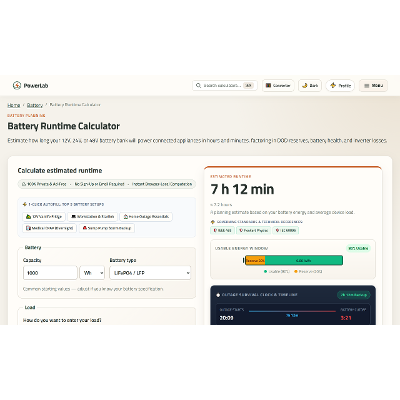Click the magnifier icon in the search box
Screen dimensions: 400x400
pos(198,86)
